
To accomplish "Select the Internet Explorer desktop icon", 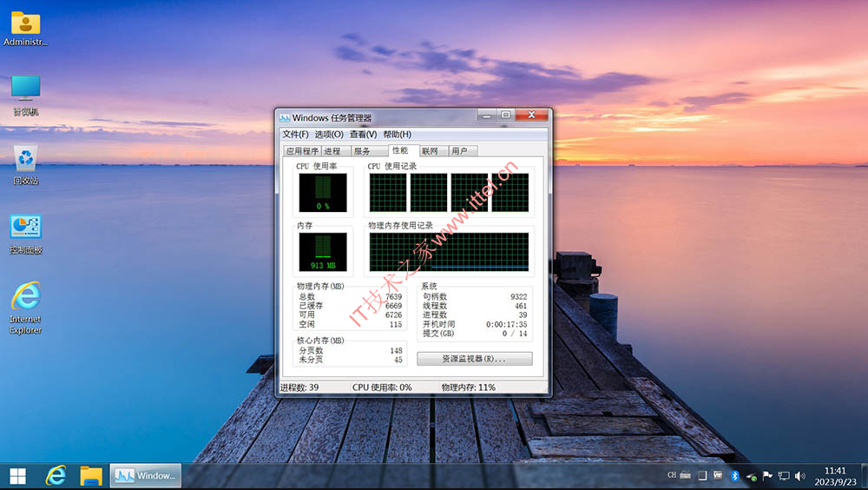I will 25,308.
